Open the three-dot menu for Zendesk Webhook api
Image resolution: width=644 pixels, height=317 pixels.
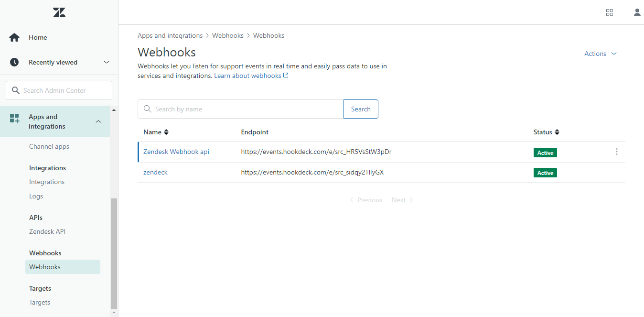617,152
